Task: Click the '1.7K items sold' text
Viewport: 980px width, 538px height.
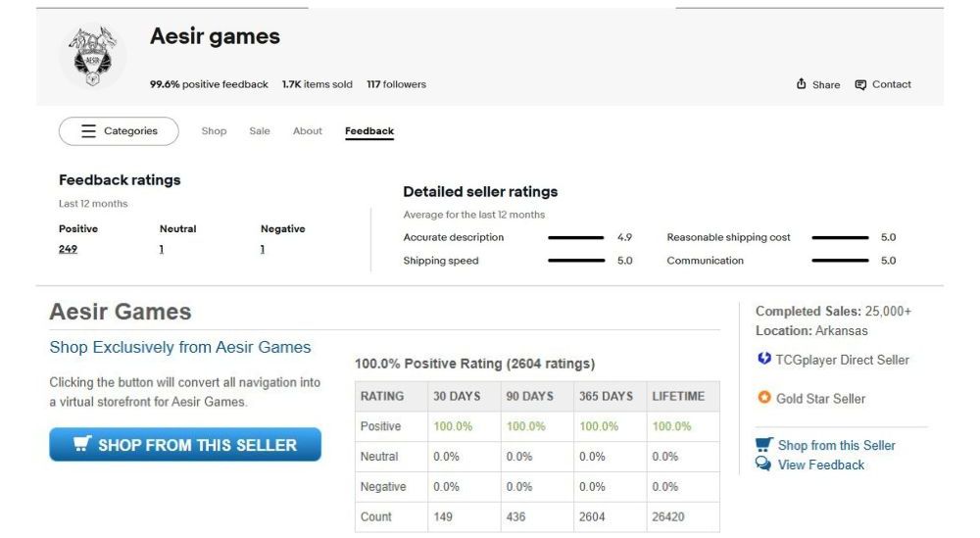Action: pos(317,84)
